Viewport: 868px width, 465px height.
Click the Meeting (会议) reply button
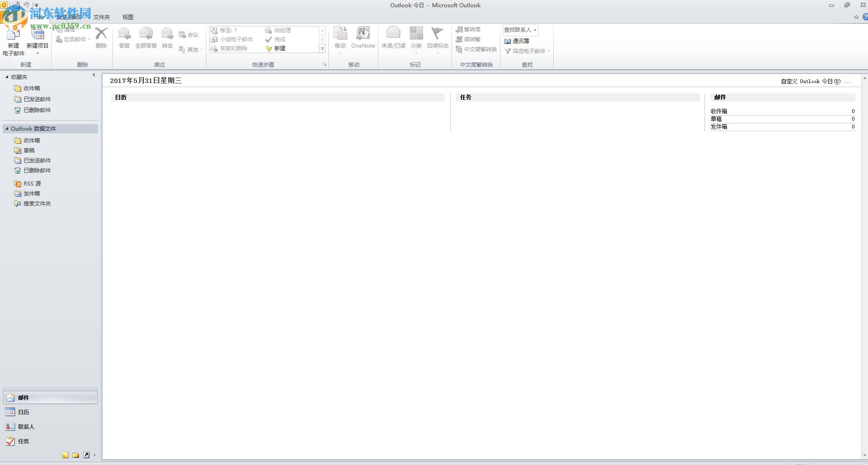point(189,35)
